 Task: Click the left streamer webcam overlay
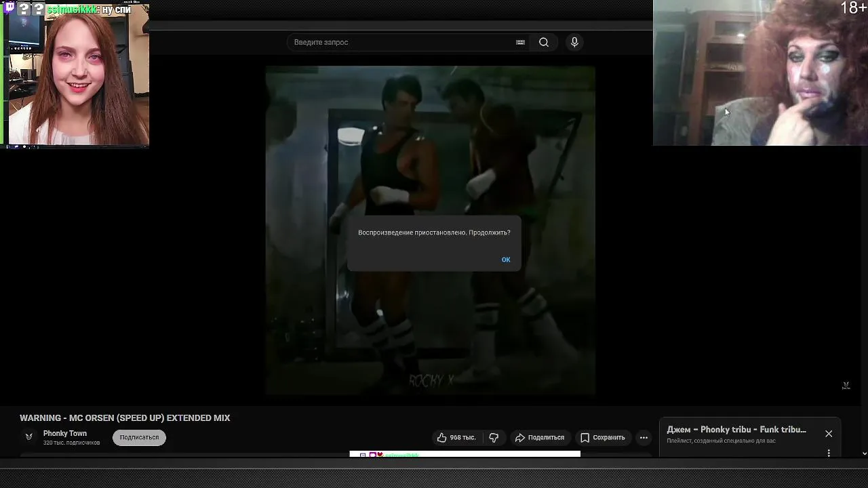(x=75, y=73)
